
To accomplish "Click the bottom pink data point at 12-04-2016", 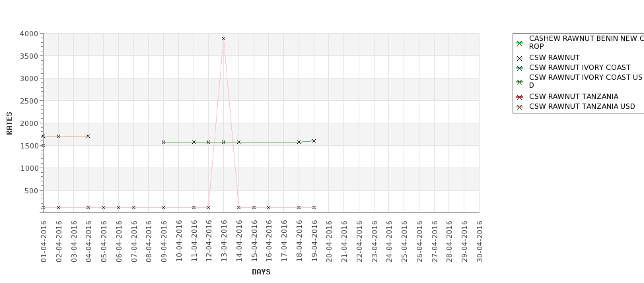I will [208, 208].
